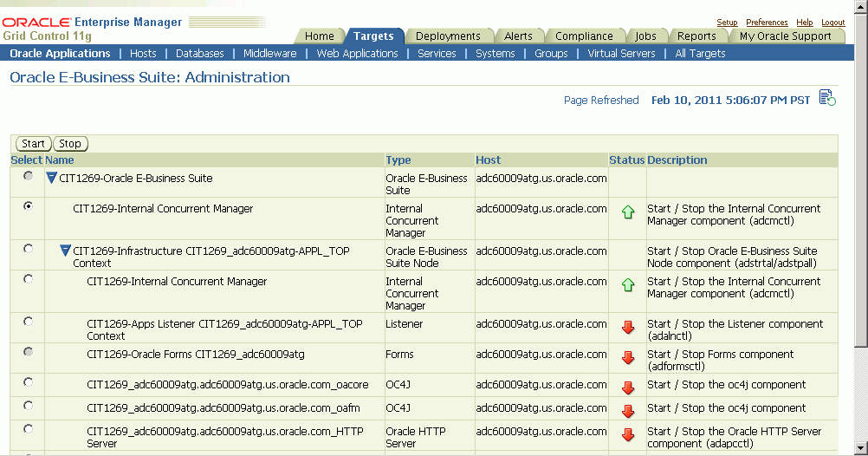This screenshot has width=868, height=456.
Task: Open the Setup link
Action: coord(727,23)
